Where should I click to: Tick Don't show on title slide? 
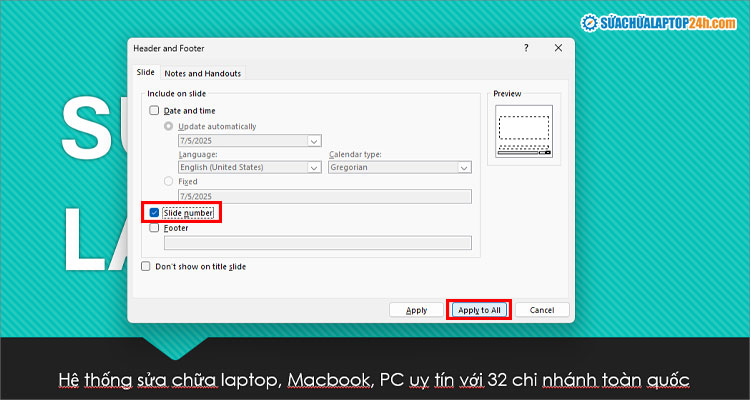[145, 267]
